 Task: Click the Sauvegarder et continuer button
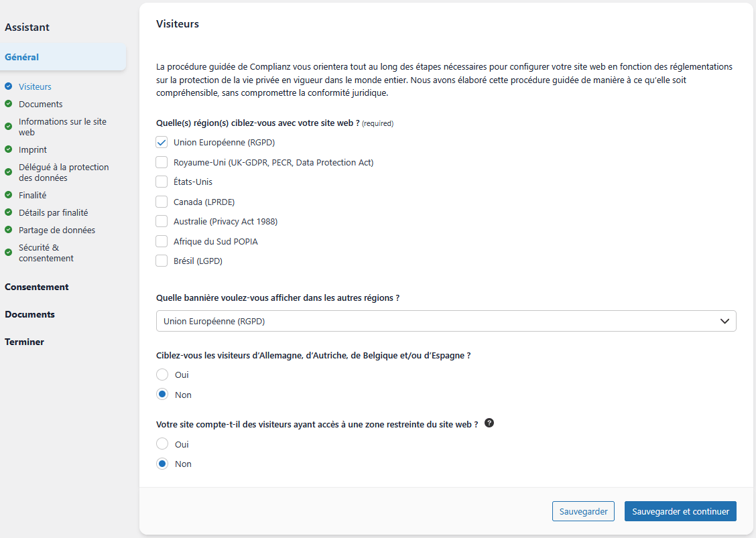click(680, 511)
